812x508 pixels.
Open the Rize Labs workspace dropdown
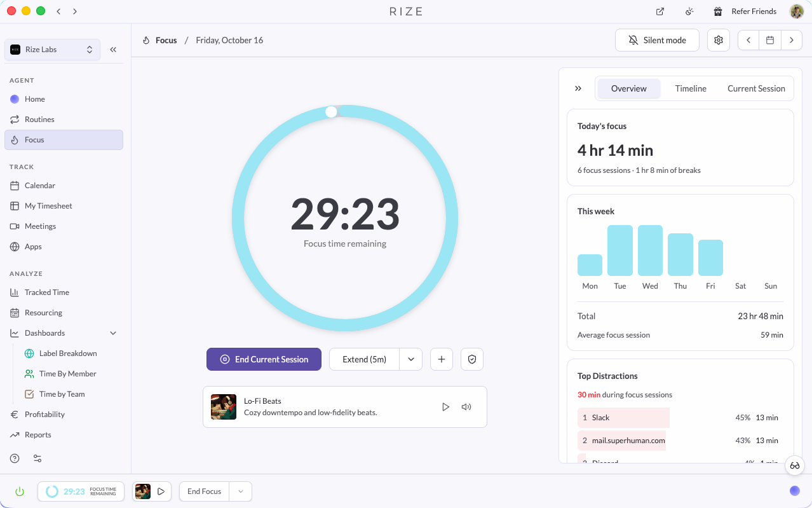tap(52, 50)
